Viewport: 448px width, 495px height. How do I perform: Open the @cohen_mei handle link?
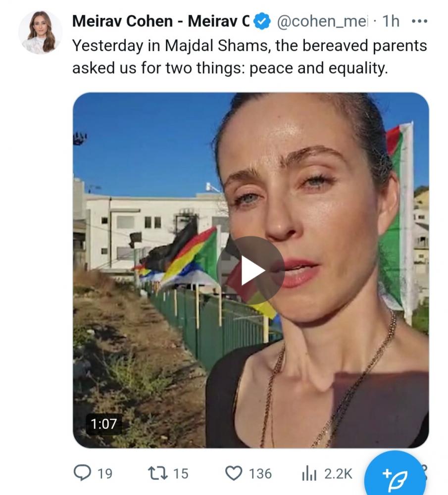pos(322,21)
